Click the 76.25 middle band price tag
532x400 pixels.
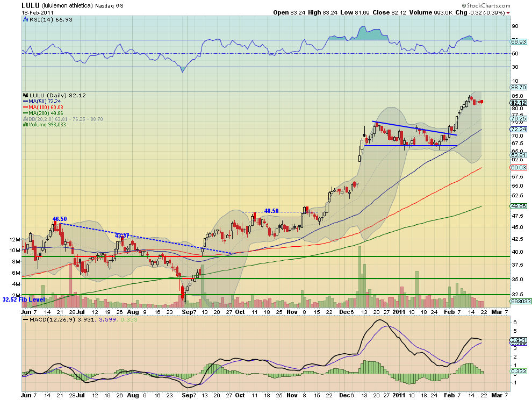click(x=519, y=118)
